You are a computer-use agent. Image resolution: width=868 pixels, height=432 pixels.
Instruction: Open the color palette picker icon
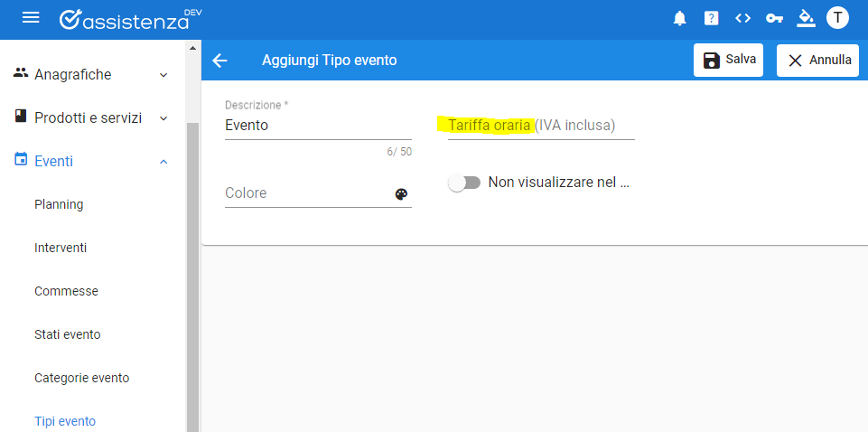coord(401,193)
